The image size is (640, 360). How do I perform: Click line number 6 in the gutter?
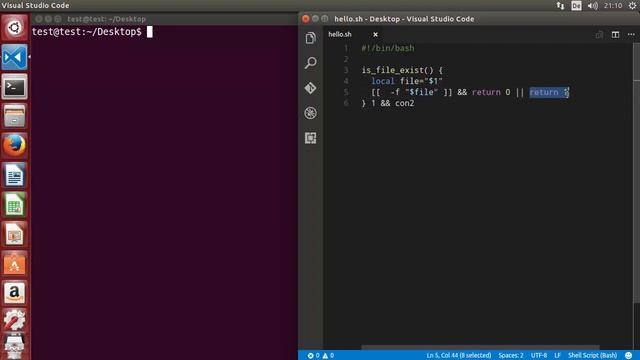[x=346, y=103]
